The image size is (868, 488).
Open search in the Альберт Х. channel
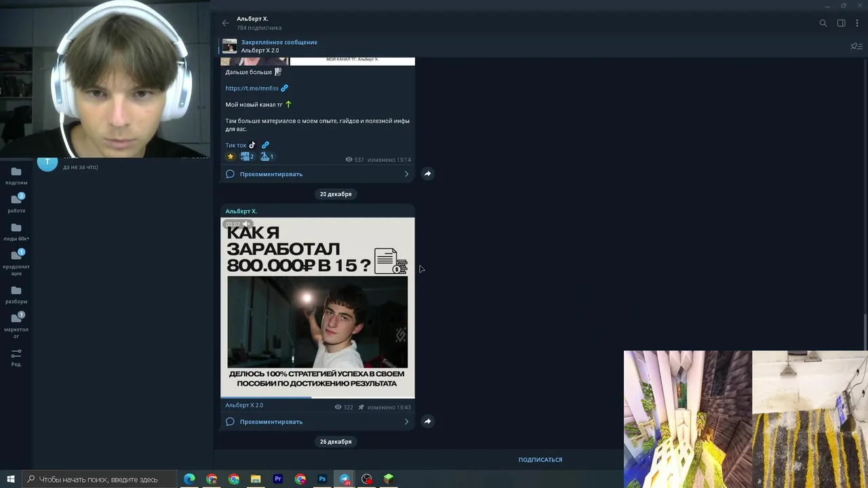[823, 23]
